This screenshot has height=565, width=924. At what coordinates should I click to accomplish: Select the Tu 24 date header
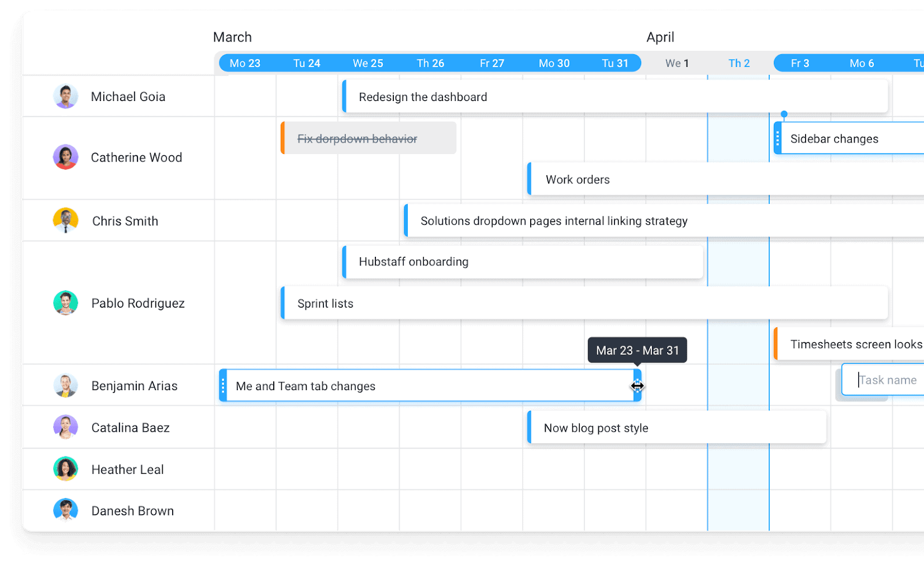[x=307, y=63]
